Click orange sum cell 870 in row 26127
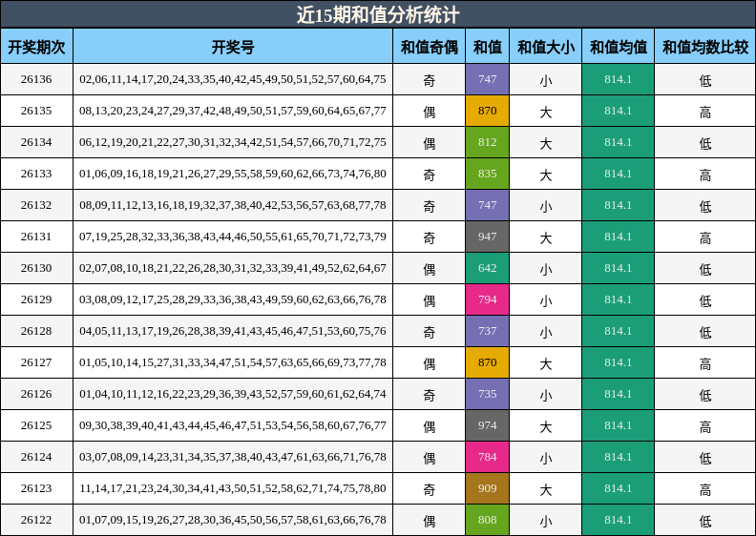Image resolution: width=756 pixels, height=536 pixels. click(488, 362)
